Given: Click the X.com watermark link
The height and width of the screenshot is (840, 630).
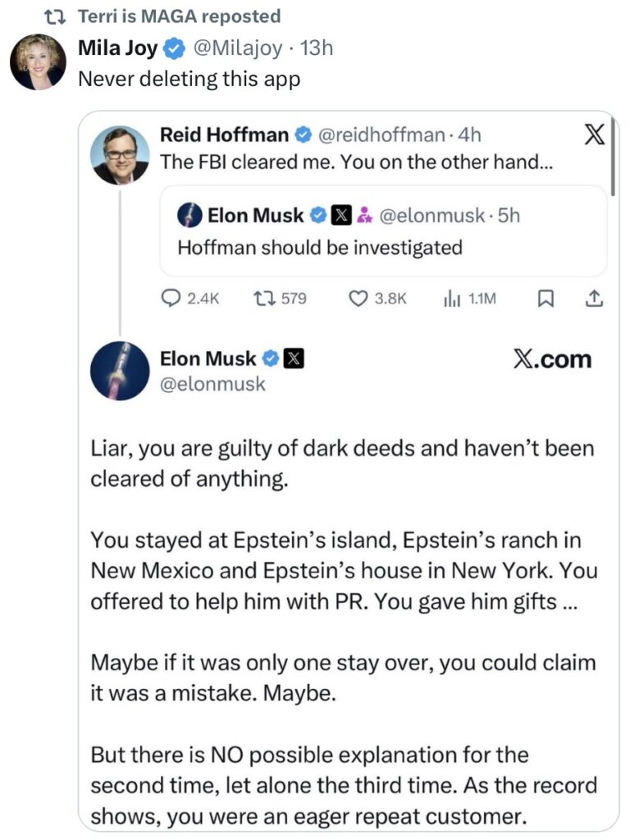Looking at the screenshot, I should (552, 359).
